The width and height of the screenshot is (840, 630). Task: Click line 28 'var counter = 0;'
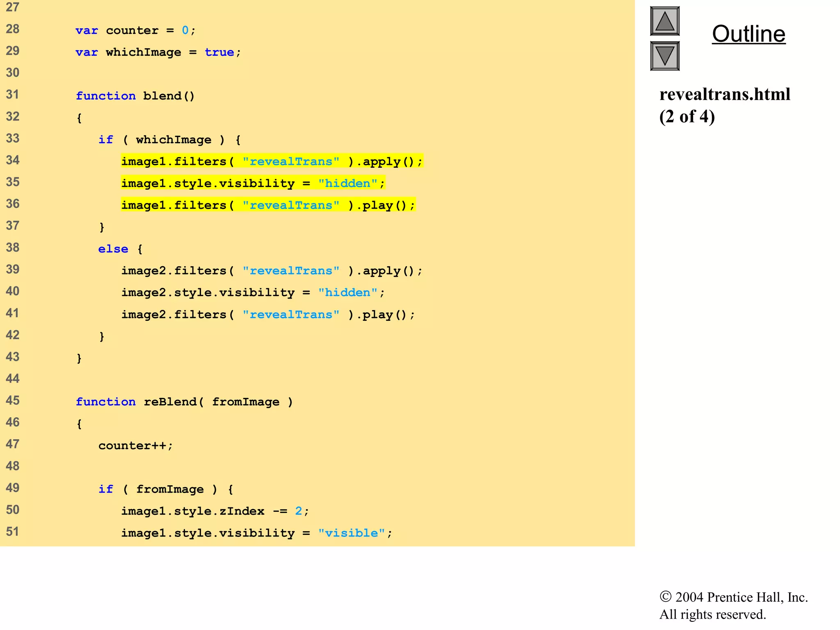coord(136,30)
